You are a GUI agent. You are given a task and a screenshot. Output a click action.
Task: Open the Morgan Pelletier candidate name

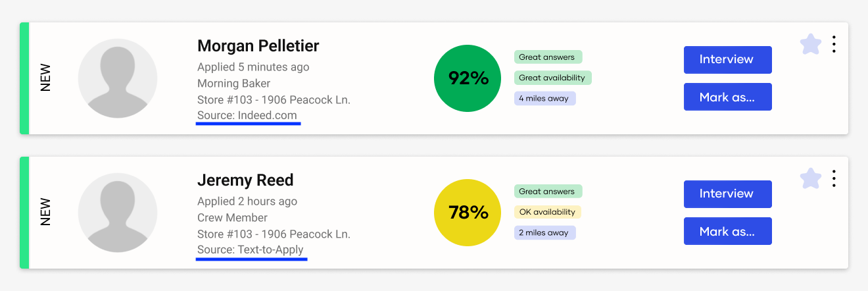[x=258, y=46]
